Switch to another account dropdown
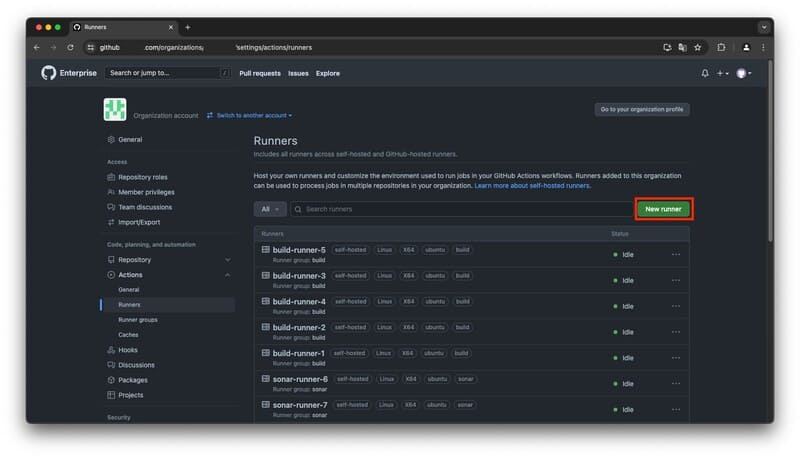This screenshot has height=458, width=800. pos(250,115)
